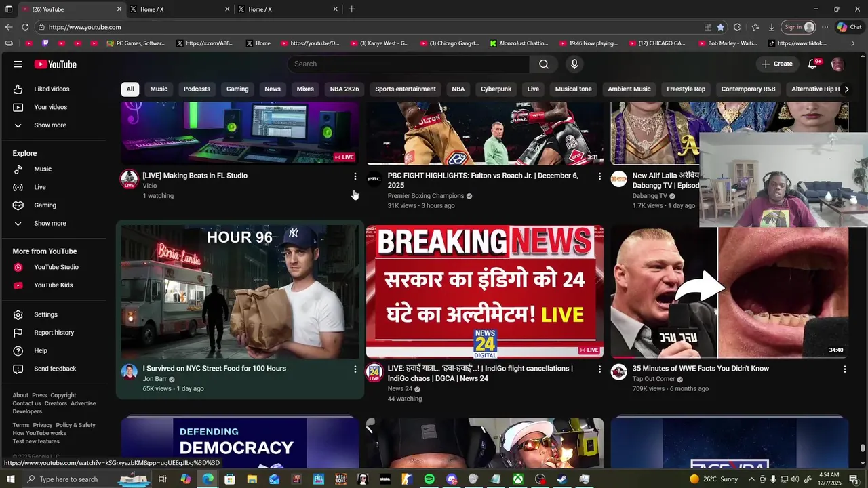This screenshot has height=488, width=868.
Task: Play the 35 Minutes WWE Facts thumbnail
Action: pyautogui.click(x=730, y=291)
